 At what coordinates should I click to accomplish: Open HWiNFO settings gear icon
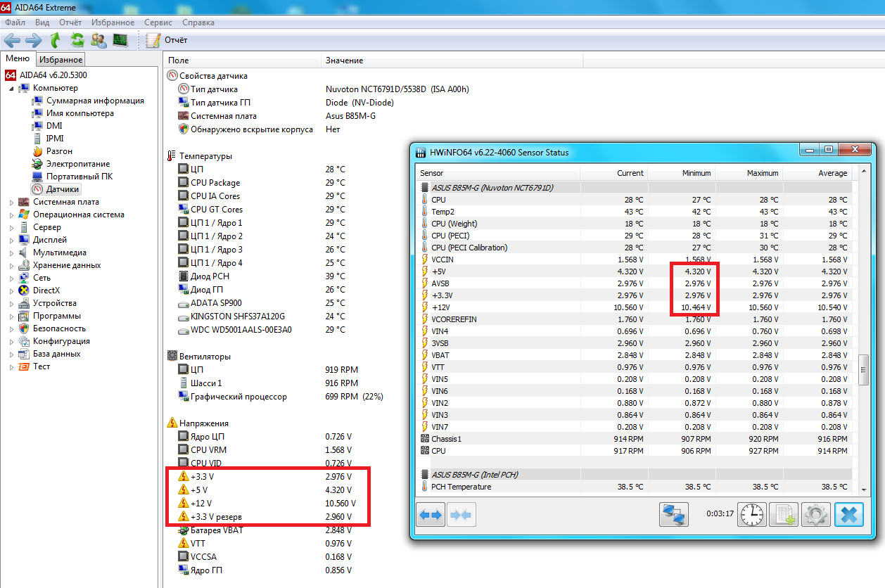[816, 515]
